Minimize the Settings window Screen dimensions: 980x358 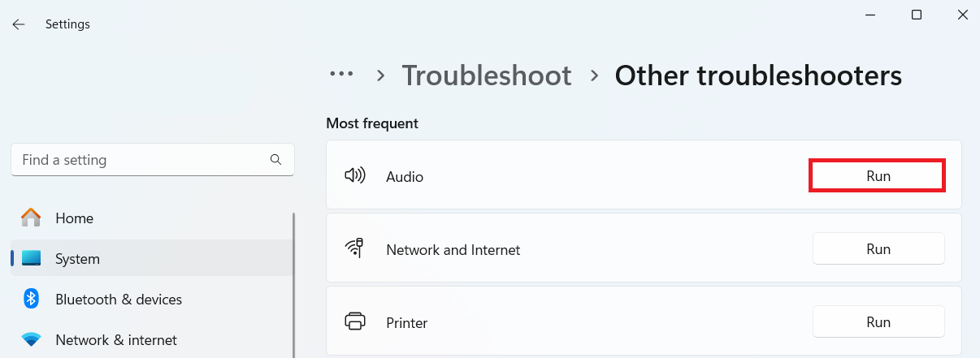(x=872, y=15)
